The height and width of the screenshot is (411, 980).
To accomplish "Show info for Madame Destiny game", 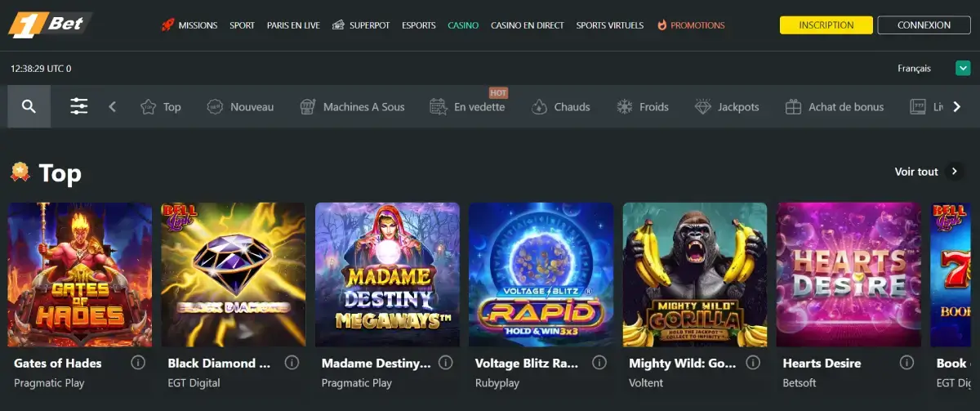I will click(x=446, y=362).
